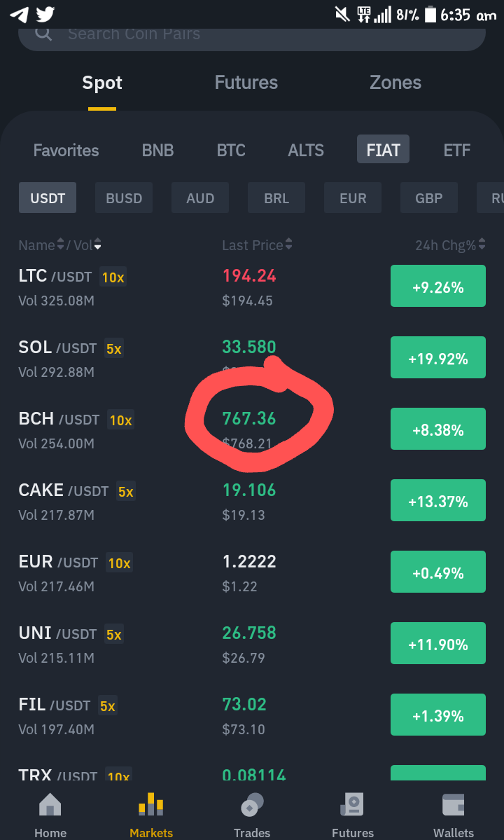Viewport: 504px width, 840px height.
Task: Focus the Search Coin Pairs field
Action: click(252, 34)
